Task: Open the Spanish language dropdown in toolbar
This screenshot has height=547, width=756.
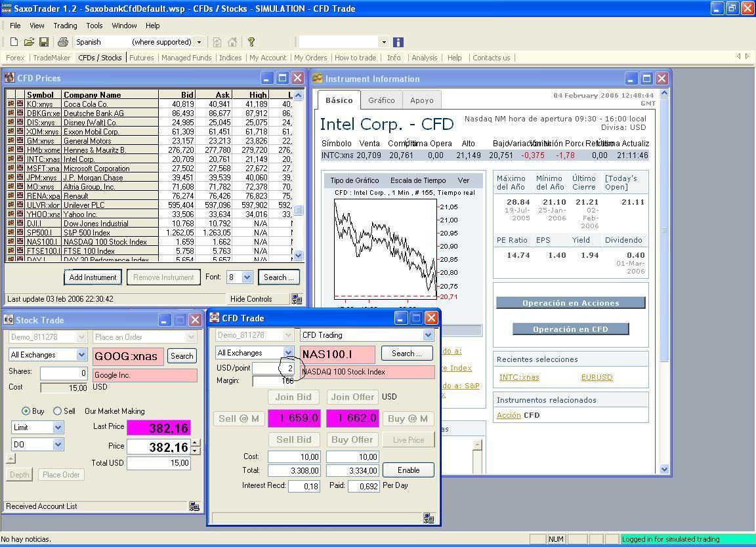Action: click(x=199, y=42)
